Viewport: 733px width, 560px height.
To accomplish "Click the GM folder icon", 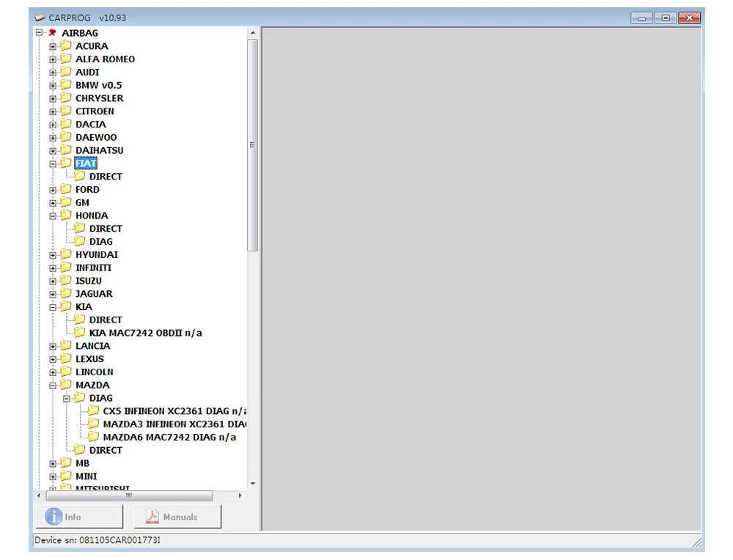I will [66, 202].
